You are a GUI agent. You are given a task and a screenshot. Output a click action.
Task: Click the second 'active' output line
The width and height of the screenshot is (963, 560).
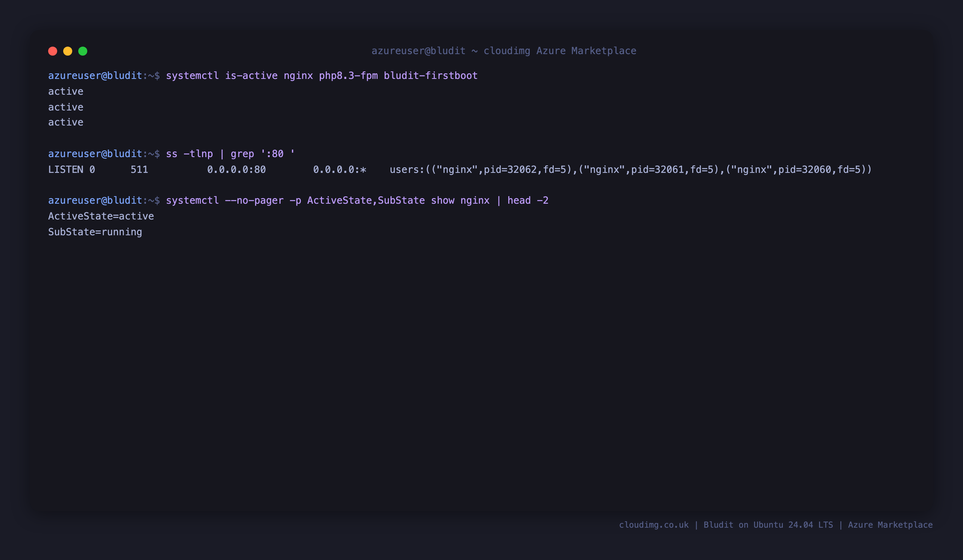click(66, 107)
